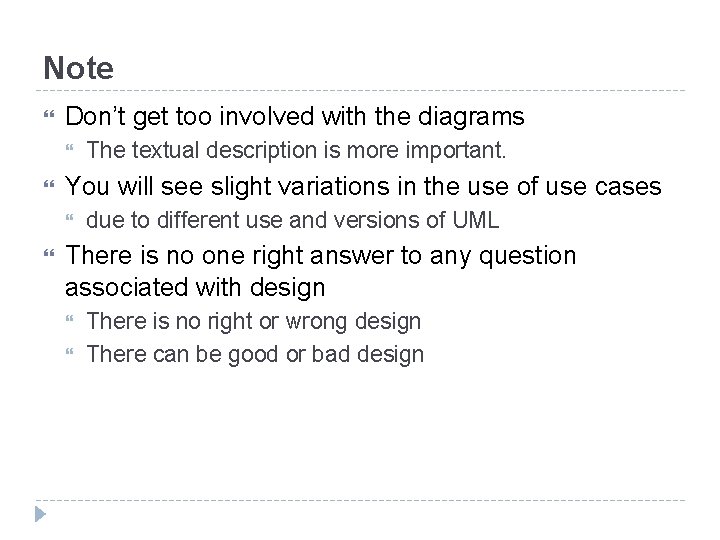This screenshot has height=540, width=720.
Task: Click the bullet beside "Don't get too involved"
Action: tap(47, 118)
